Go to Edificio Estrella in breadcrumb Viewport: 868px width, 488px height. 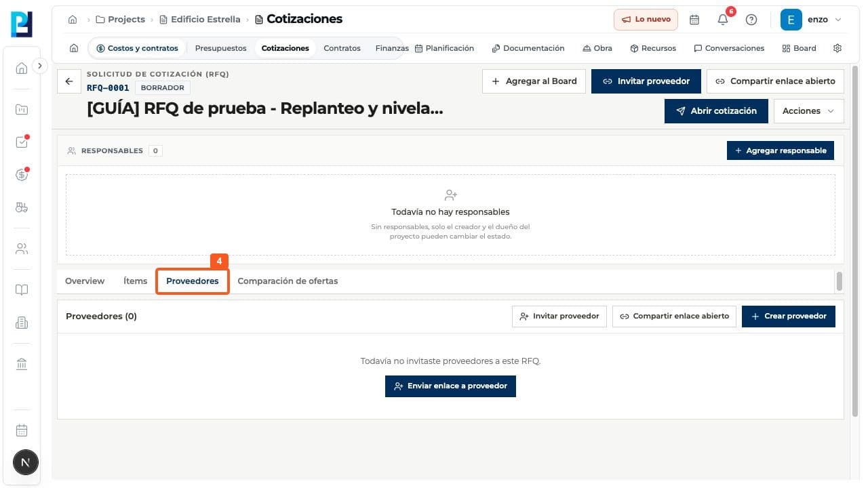(200, 20)
